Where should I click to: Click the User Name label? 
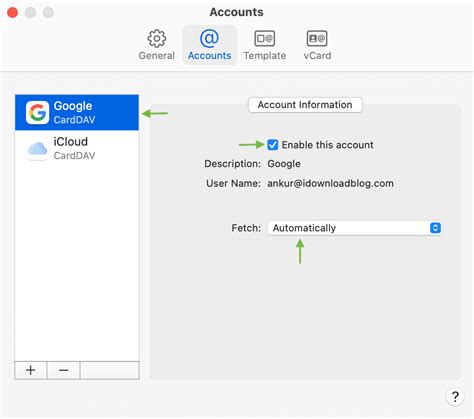coord(233,183)
